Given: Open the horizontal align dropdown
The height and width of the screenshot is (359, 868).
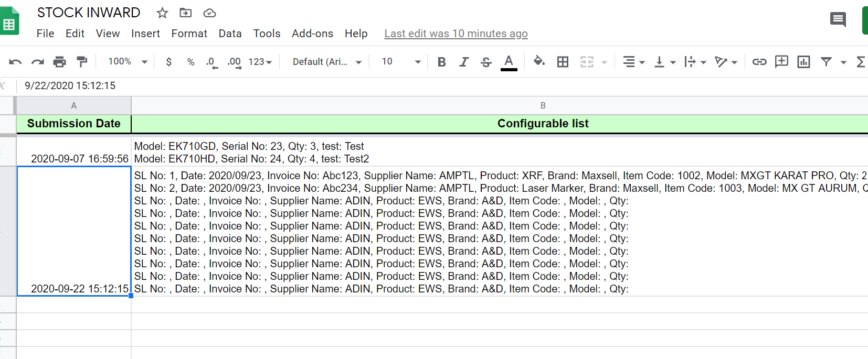Looking at the screenshot, I should [x=633, y=62].
